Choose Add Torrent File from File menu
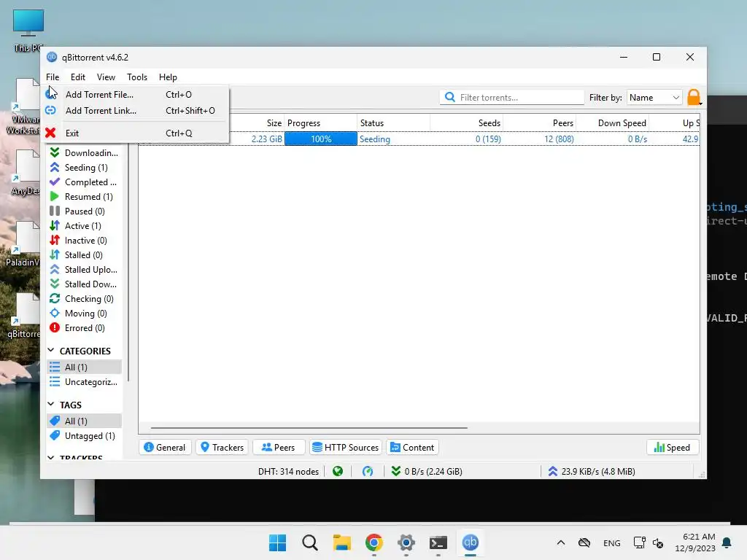This screenshot has height=560, width=747. [136, 94]
